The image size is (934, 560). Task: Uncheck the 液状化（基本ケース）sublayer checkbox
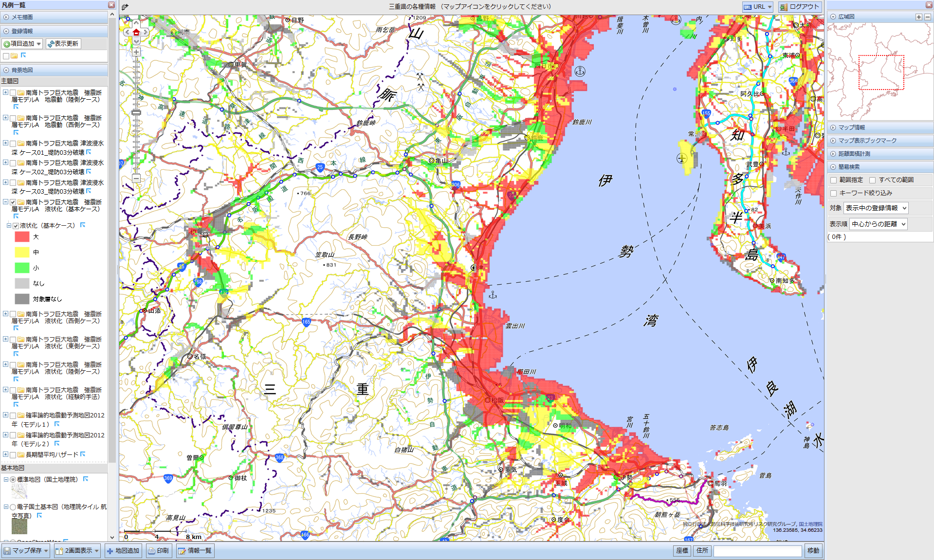[x=16, y=226]
